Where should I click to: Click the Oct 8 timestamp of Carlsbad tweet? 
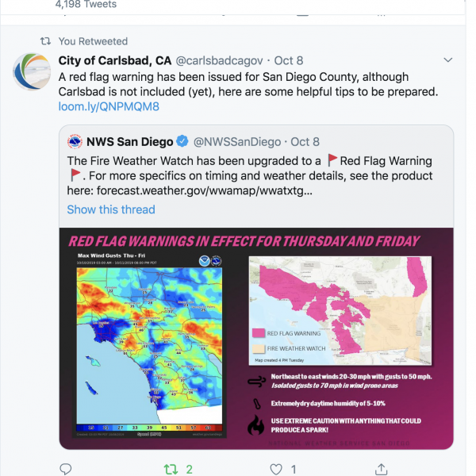(x=289, y=60)
